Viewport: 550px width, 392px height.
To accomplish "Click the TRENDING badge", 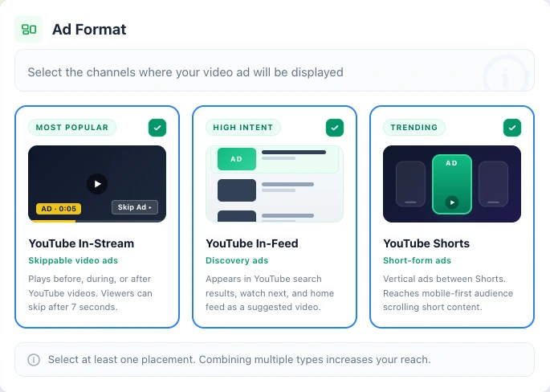I will pos(414,128).
